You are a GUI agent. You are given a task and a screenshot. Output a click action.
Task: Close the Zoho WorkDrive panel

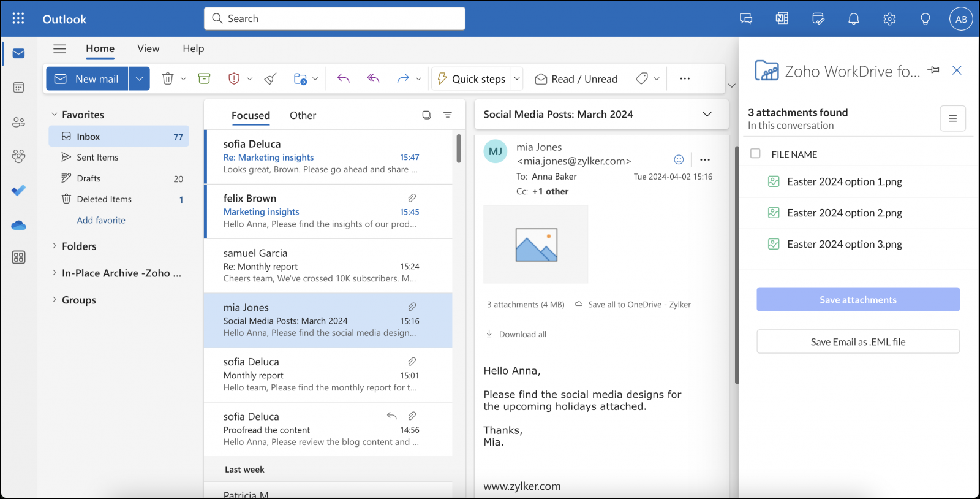(x=957, y=70)
